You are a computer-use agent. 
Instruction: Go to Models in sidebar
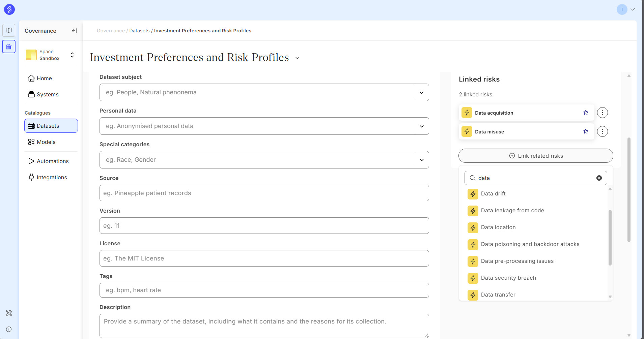pos(46,142)
